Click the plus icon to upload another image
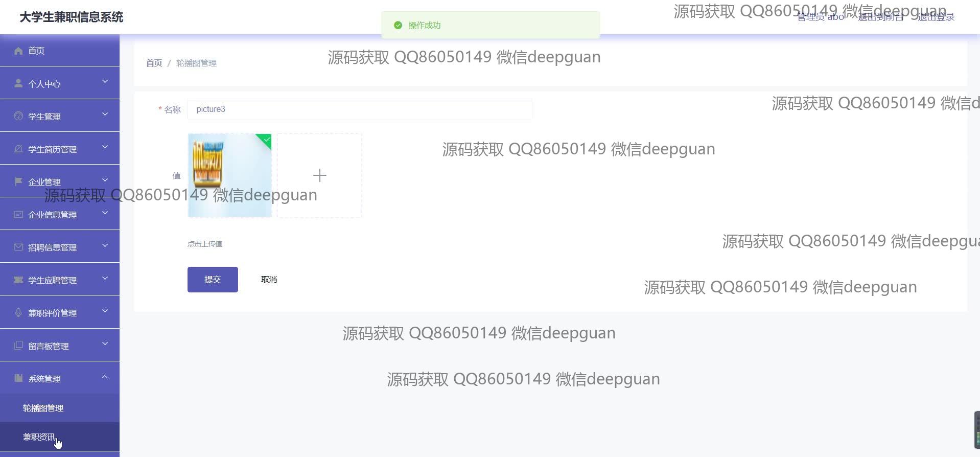 click(x=320, y=175)
